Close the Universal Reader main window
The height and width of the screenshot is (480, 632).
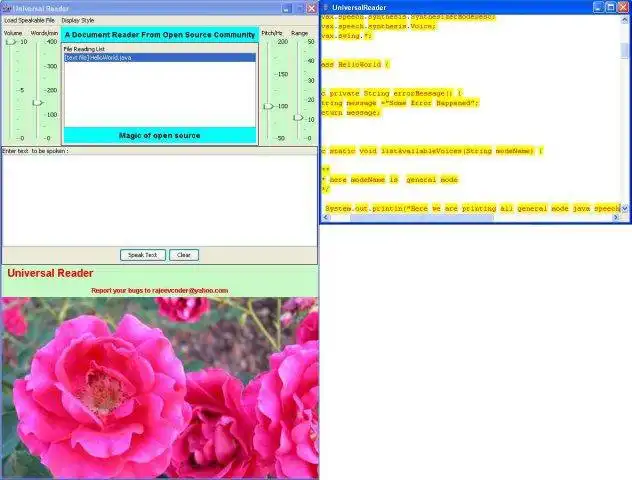312,8
